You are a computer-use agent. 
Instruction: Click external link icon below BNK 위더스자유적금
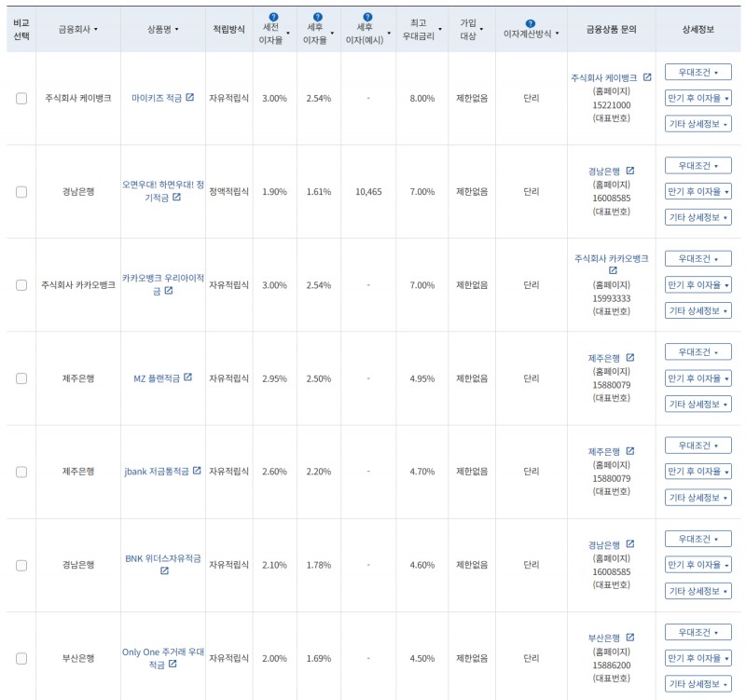[164, 570]
